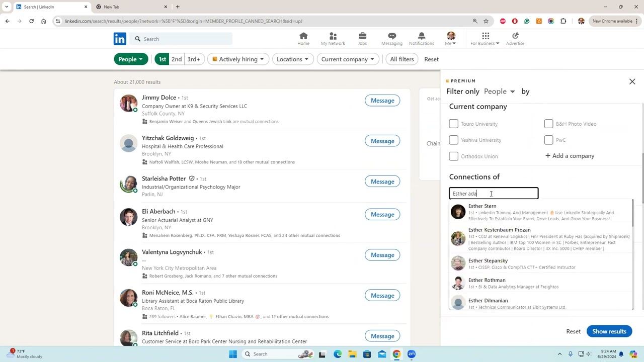
Task: Open Advertise icon
Action: pyautogui.click(x=515, y=39)
